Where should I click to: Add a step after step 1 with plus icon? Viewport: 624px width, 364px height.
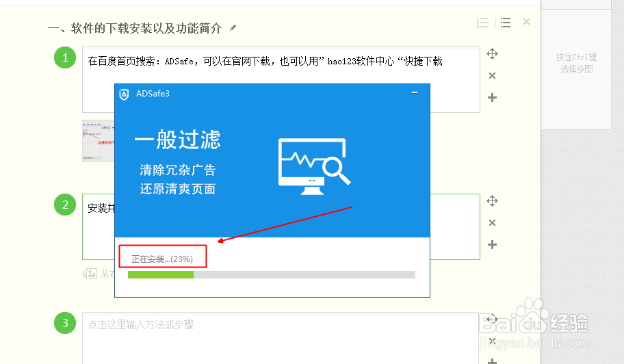coord(492,97)
